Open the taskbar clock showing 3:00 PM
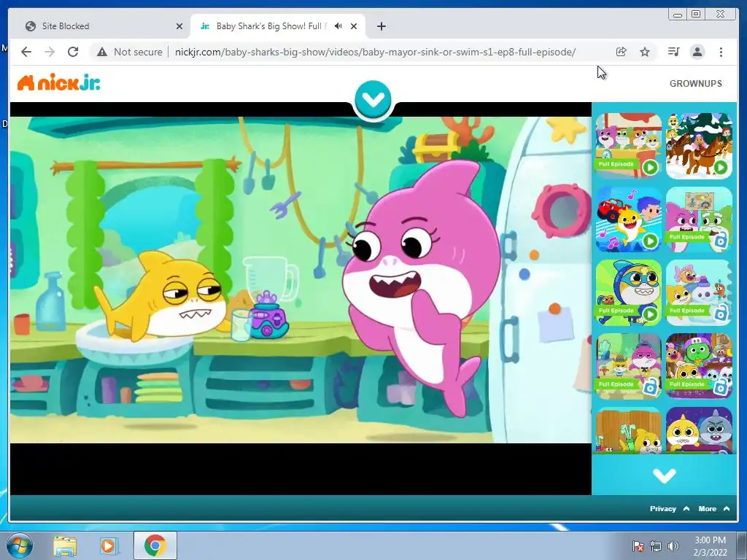This screenshot has width=747, height=560. point(711,546)
